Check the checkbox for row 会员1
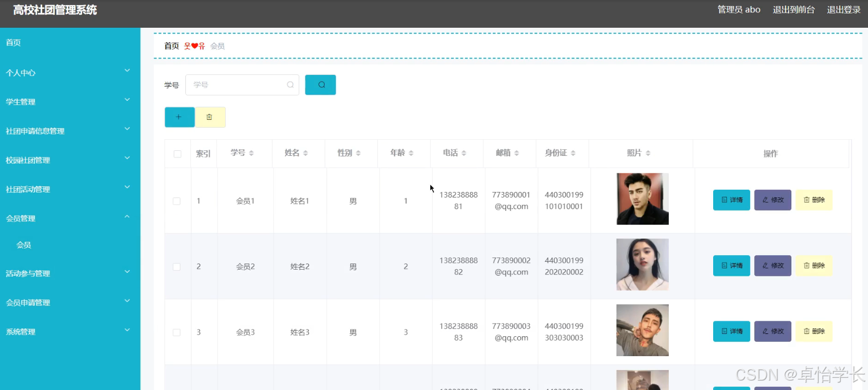The width and height of the screenshot is (868, 390). pos(176,201)
